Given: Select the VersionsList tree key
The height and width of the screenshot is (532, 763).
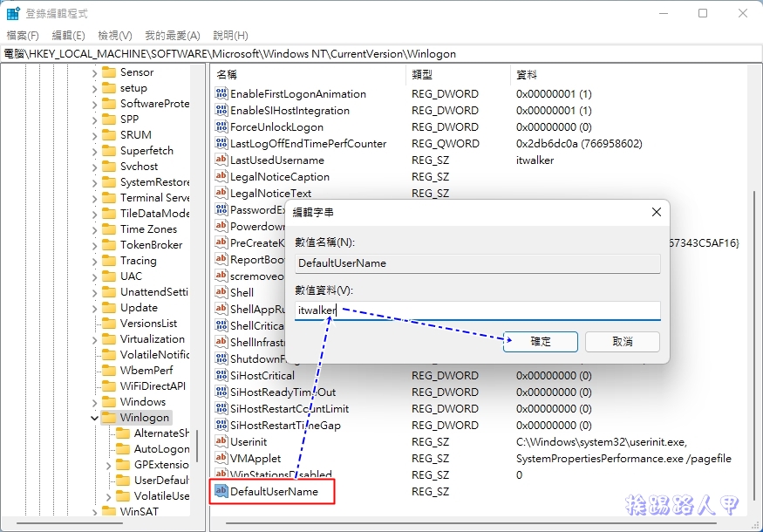Looking at the screenshot, I should tap(148, 324).
